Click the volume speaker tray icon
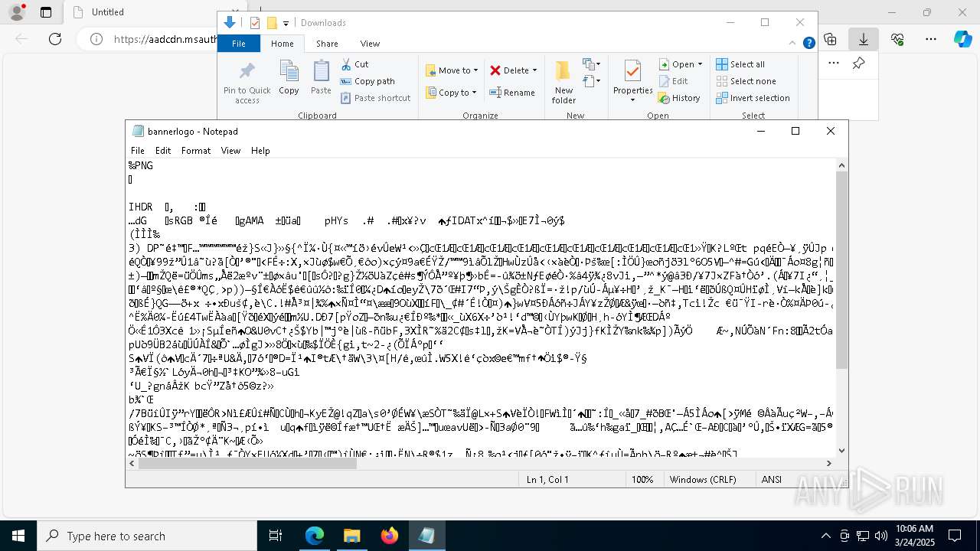The image size is (980, 551). (x=881, y=536)
